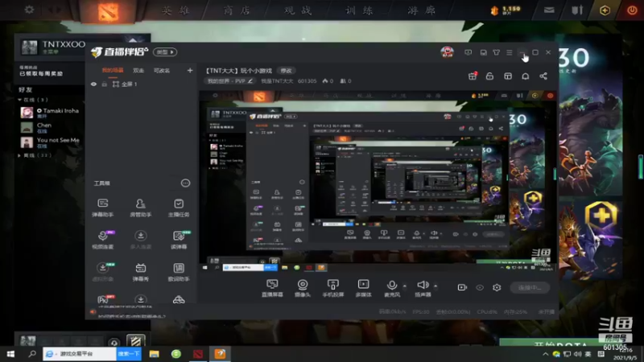Select Tamaki Iroha in the friends list
The width and height of the screenshot is (644, 362).
tap(50, 113)
